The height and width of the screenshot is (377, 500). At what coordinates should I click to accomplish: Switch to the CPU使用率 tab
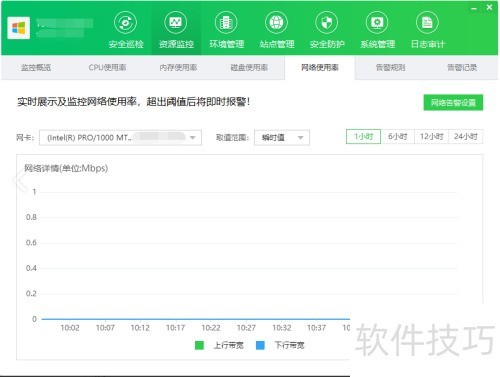[x=107, y=67]
